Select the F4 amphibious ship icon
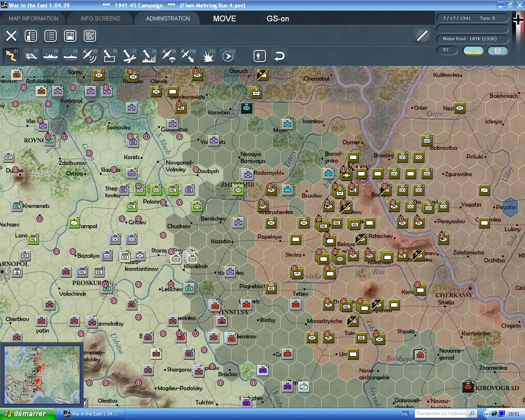 tap(70, 56)
